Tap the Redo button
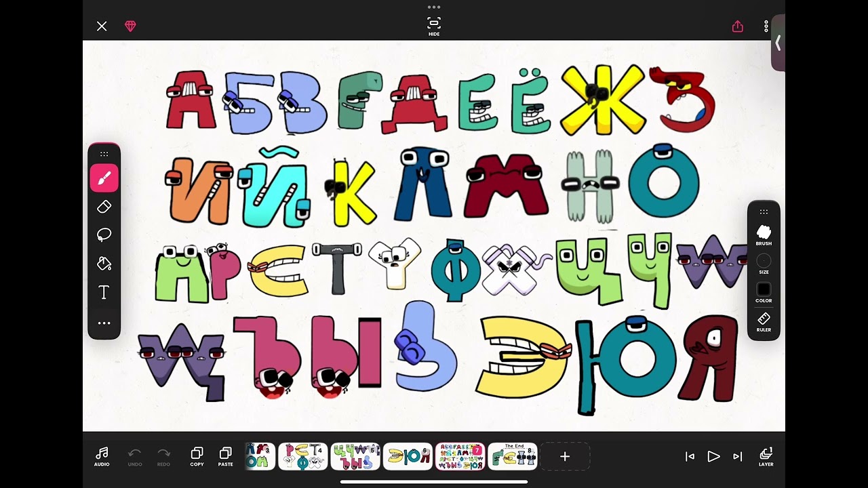 pyautogui.click(x=163, y=456)
